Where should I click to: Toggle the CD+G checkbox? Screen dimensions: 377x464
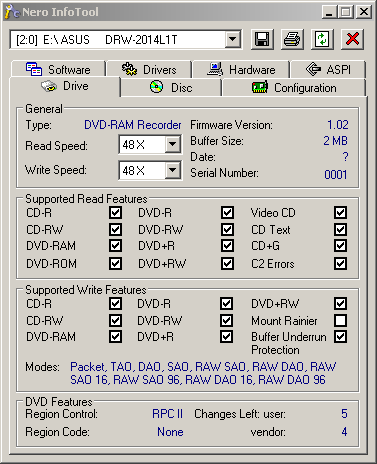[x=340, y=246]
